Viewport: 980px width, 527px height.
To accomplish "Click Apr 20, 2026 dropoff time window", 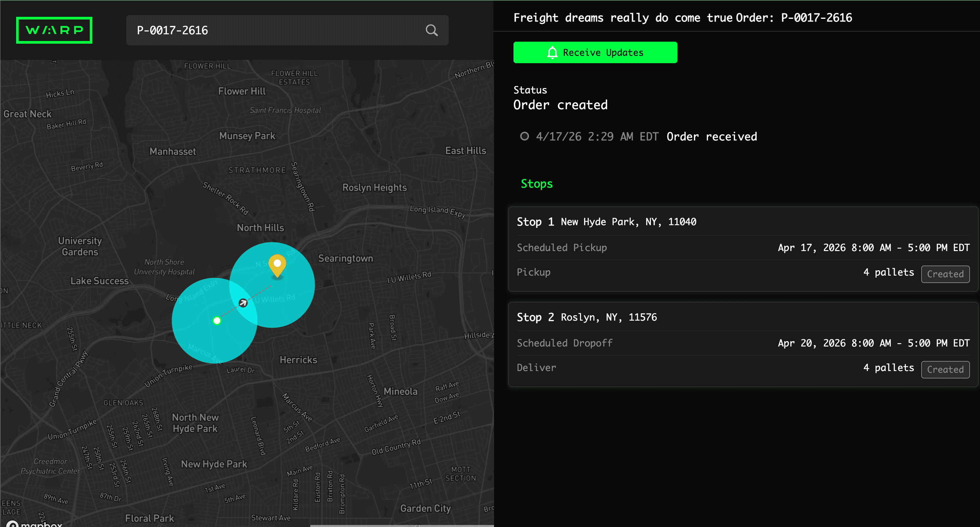I will point(874,343).
